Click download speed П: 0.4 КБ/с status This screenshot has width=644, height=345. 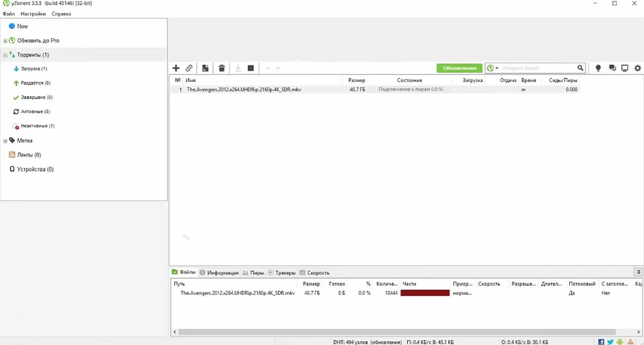(430, 342)
